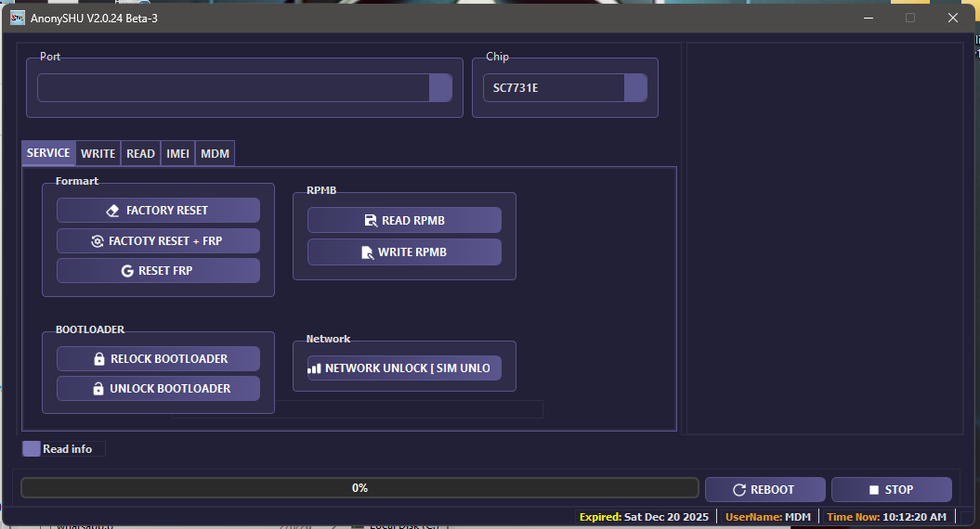Click the empty log panel on right
This screenshot has width=980, height=529.
click(x=823, y=239)
